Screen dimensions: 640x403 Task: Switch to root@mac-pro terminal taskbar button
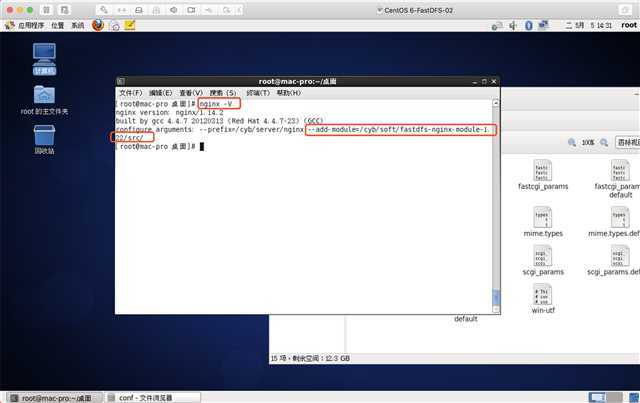tap(55, 398)
